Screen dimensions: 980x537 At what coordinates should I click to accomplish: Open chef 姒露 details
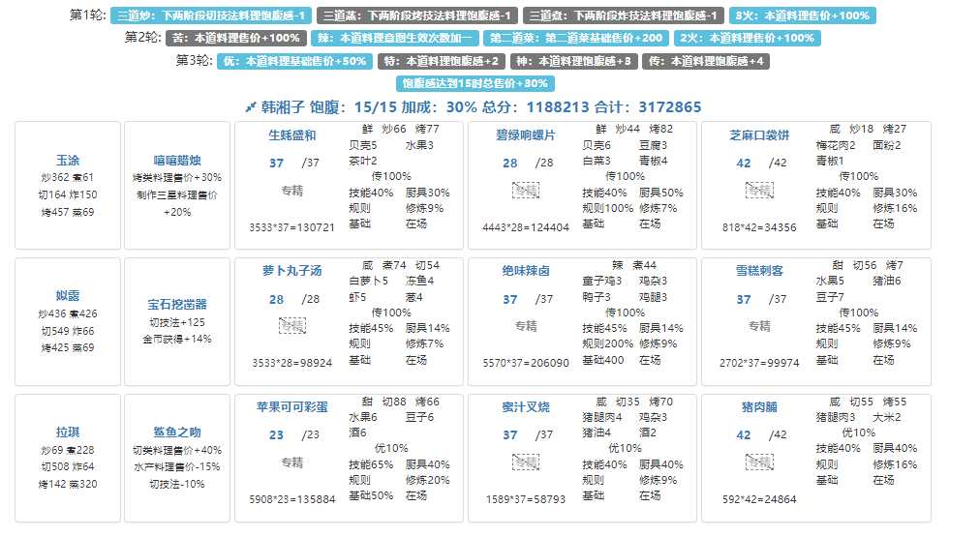pos(68,296)
